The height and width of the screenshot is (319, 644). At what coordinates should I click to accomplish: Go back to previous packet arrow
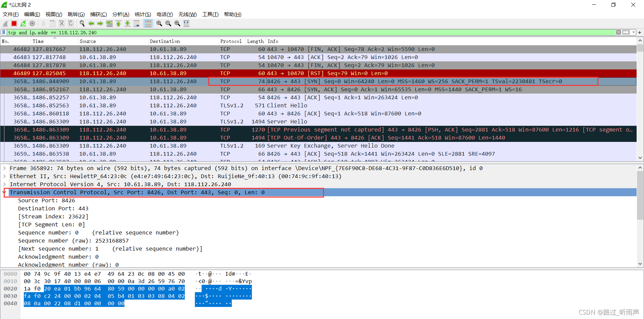click(91, 23)
